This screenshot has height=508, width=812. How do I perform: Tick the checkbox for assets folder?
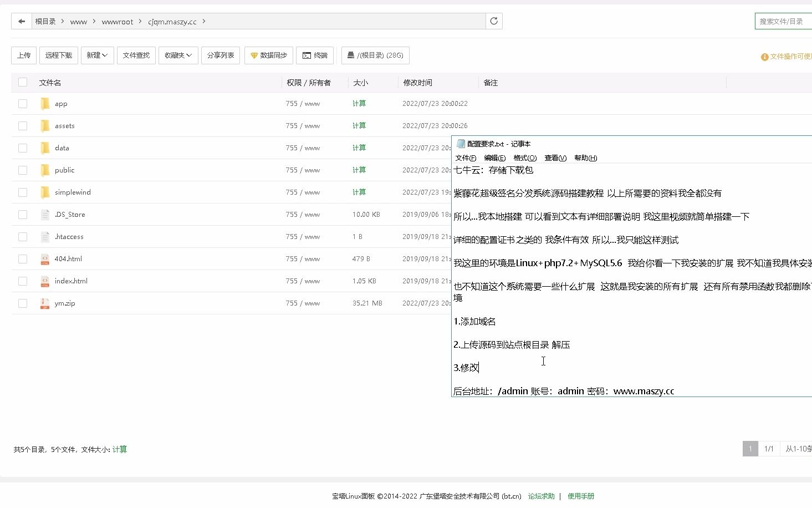23,126
